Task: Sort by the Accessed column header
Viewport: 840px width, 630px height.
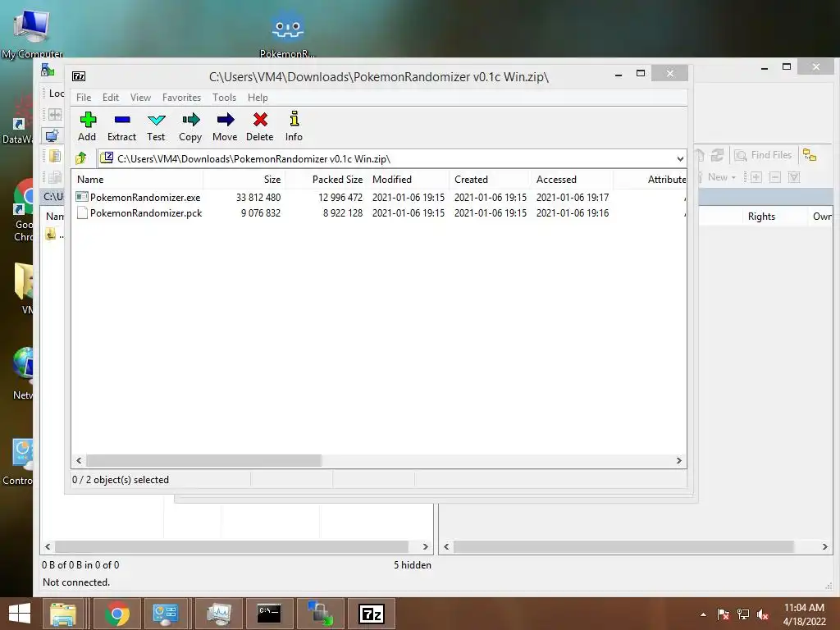Action: (x=572, y=180)
